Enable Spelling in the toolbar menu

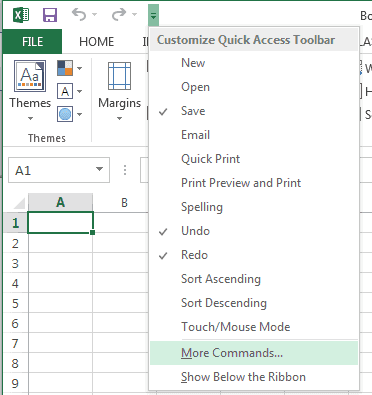[x=254, y=207]
